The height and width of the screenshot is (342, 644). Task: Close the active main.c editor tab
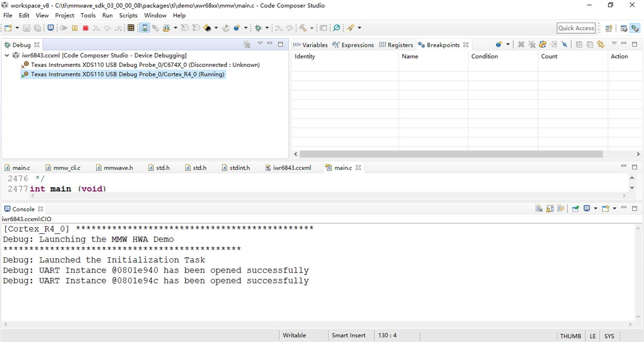[359, 168]
